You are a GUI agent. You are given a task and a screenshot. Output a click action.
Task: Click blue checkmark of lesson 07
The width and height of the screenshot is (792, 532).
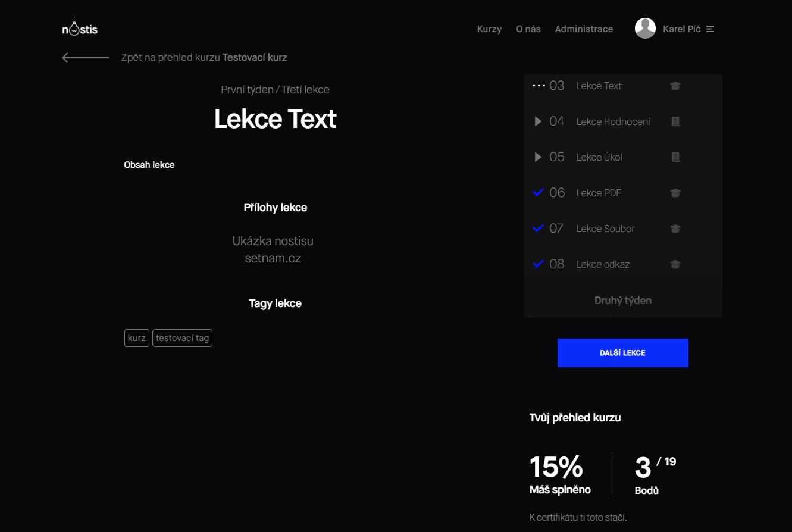539,229
